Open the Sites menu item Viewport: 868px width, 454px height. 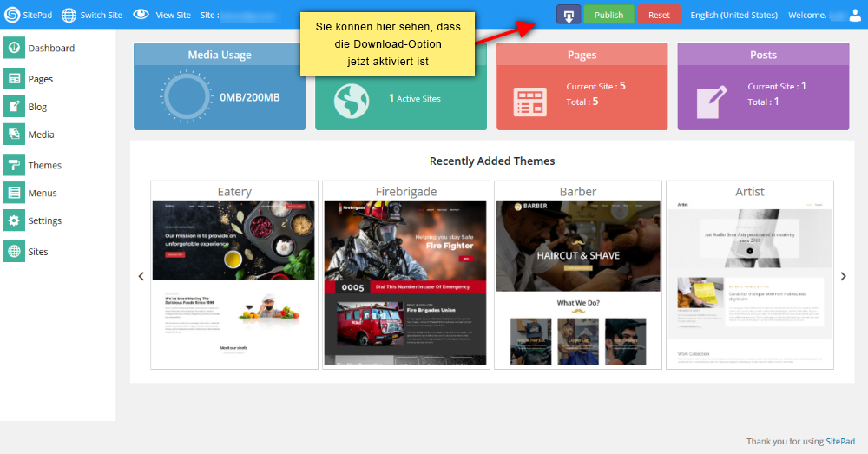37,252
